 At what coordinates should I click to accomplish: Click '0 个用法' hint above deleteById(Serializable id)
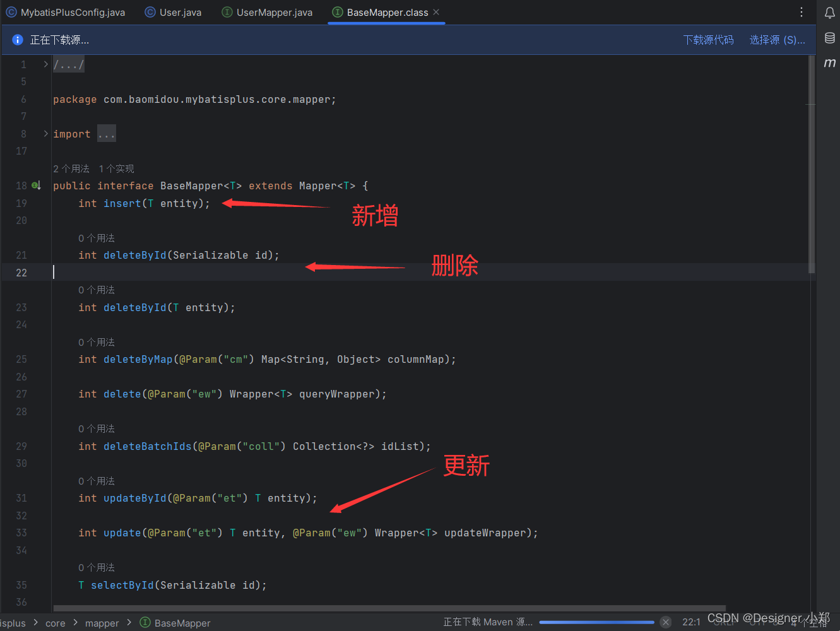tap(97, 238)
